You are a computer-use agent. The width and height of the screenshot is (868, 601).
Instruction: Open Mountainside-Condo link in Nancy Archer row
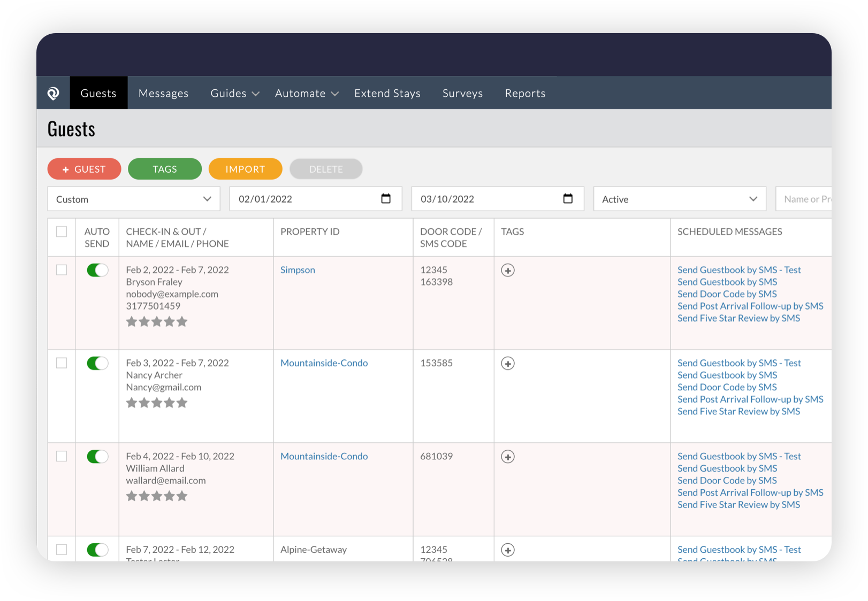(x=324, y=363)
